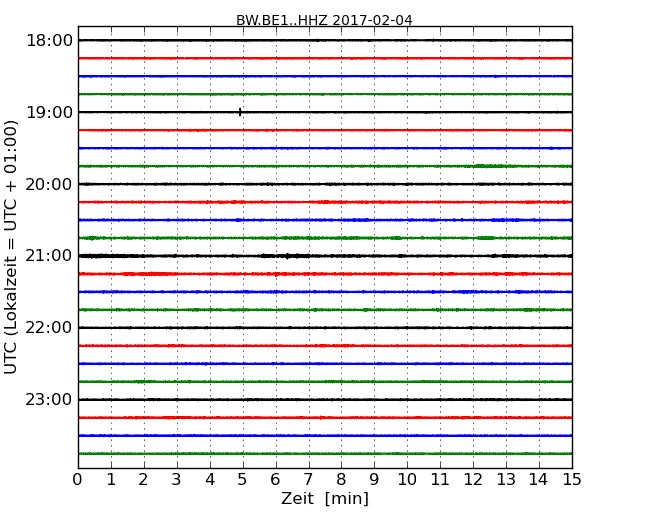Click the x-axis tick label "12"
This screenshot has width=650, height=520.
[473, 480]
